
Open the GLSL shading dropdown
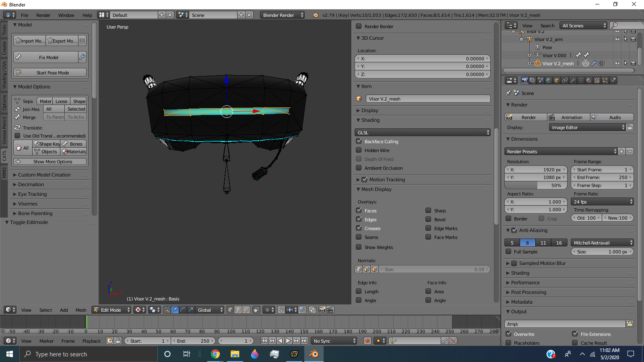tap(423, 132)
